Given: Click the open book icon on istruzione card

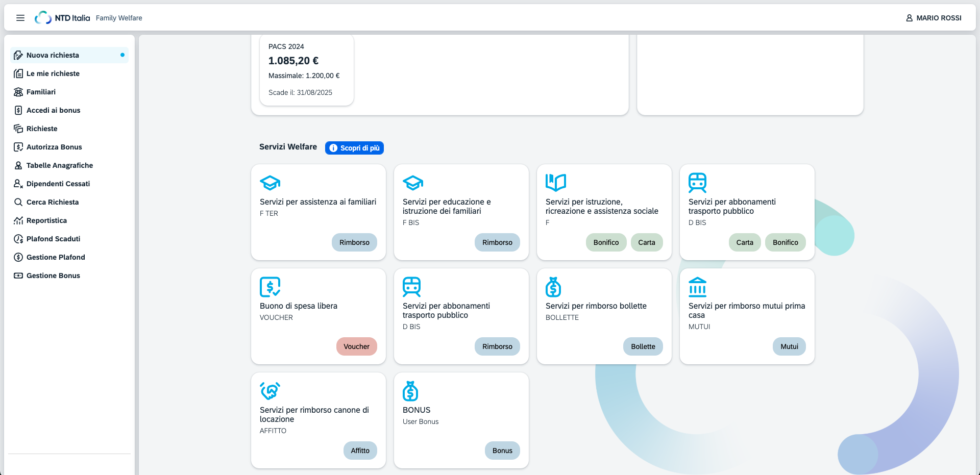Looking at the screenshot, I should (x=556, y=182).
